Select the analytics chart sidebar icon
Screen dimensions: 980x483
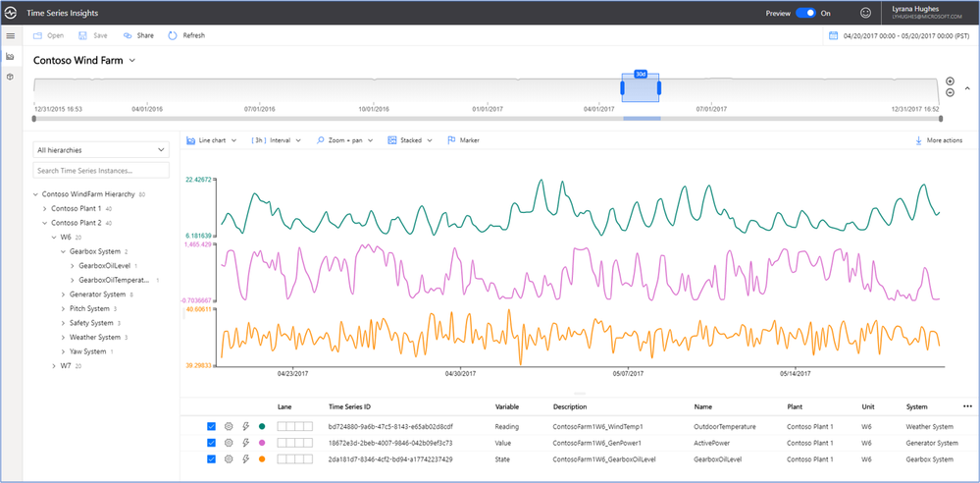10,56
